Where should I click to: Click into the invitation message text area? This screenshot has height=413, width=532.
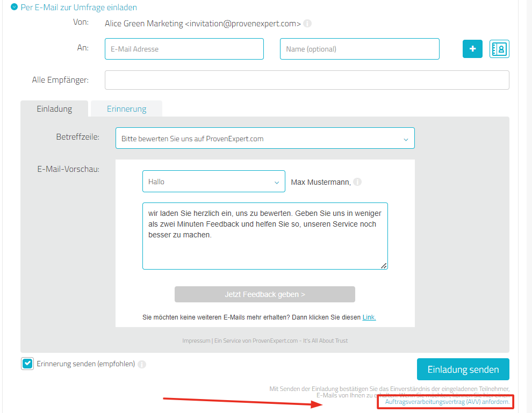(265, 236)
